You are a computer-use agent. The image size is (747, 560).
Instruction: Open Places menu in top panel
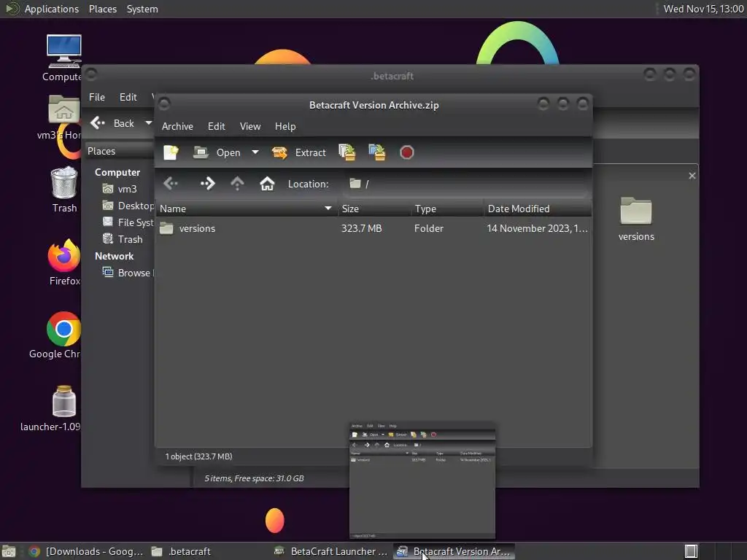point(102,9)
